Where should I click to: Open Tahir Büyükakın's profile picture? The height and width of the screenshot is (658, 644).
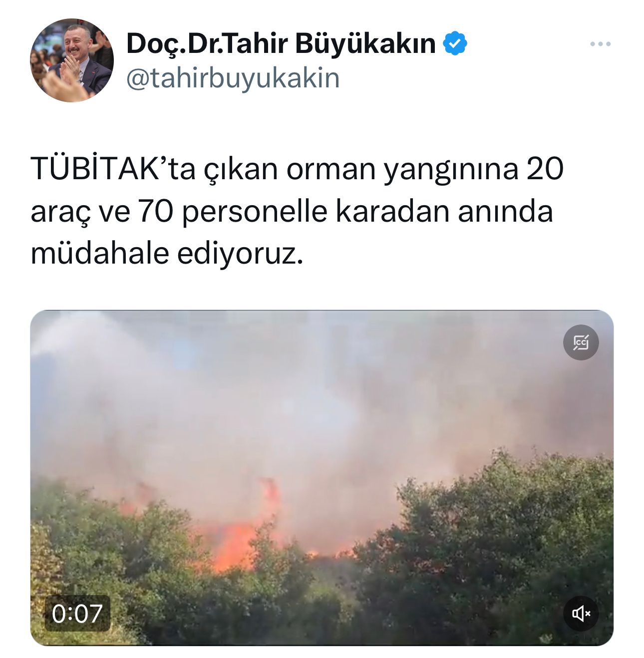pos(72,60)
